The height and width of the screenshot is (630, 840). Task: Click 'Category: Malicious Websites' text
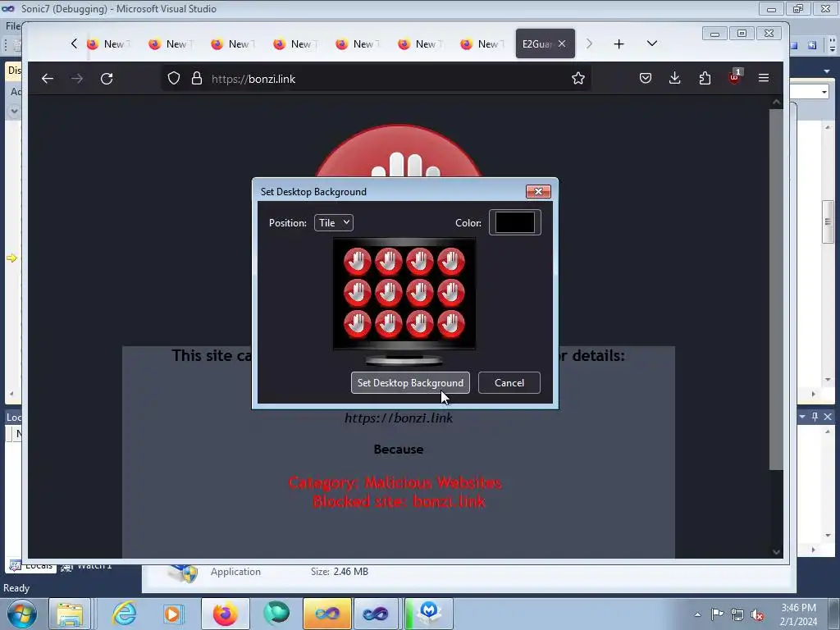tap(395, 482)
